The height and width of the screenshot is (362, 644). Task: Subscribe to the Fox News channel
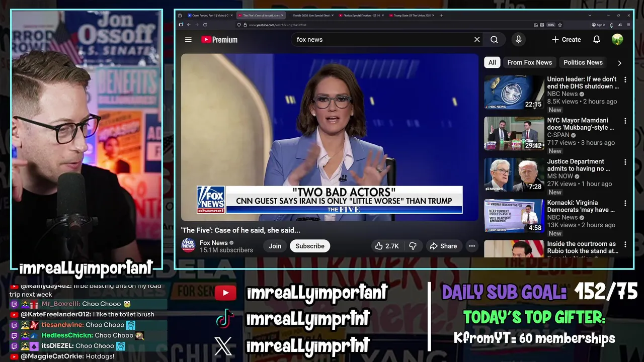coord(310,246)
